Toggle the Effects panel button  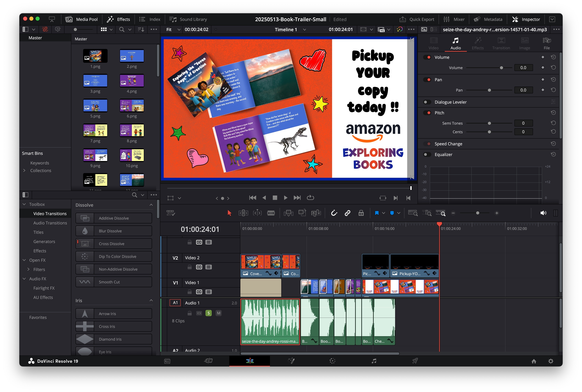click(118, 19)
